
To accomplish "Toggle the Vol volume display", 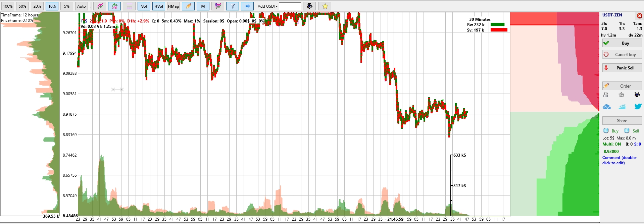I will tap(144, 6).
